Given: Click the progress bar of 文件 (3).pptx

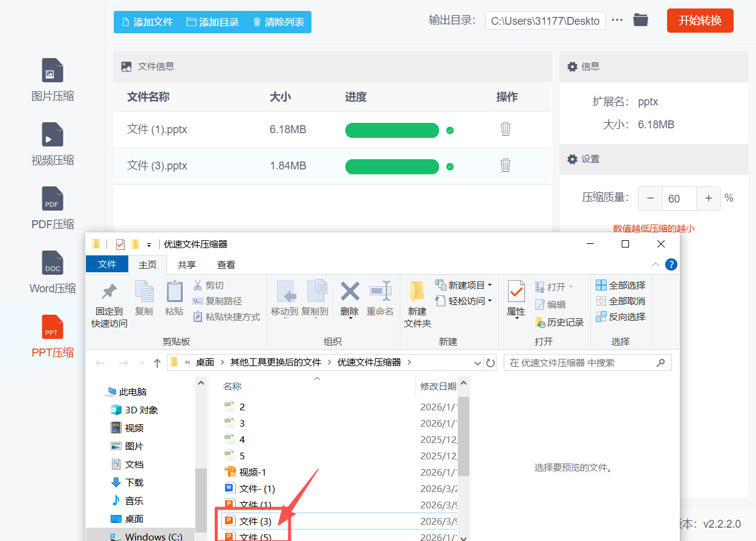Looking at the screenshot, I should (392, 166).
